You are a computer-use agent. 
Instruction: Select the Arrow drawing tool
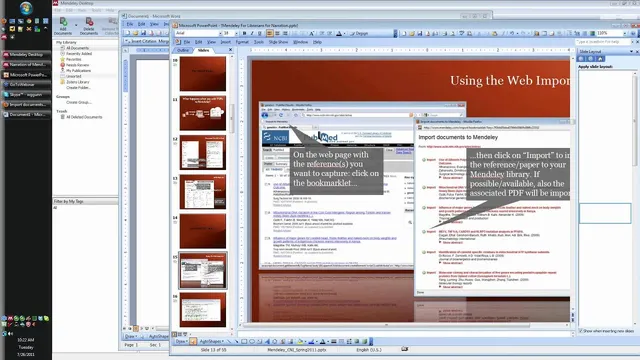[x=237, y=342]
